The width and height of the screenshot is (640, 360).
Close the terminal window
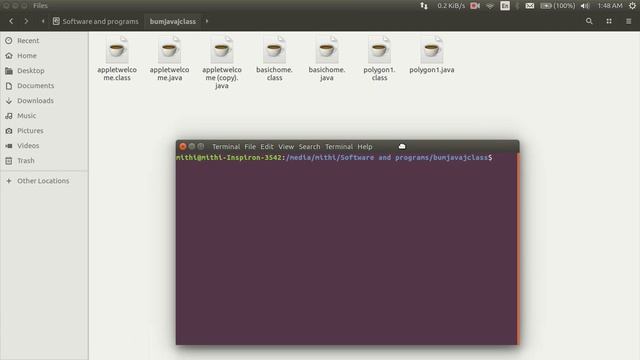pyautogui.click(x=183, y=147)
